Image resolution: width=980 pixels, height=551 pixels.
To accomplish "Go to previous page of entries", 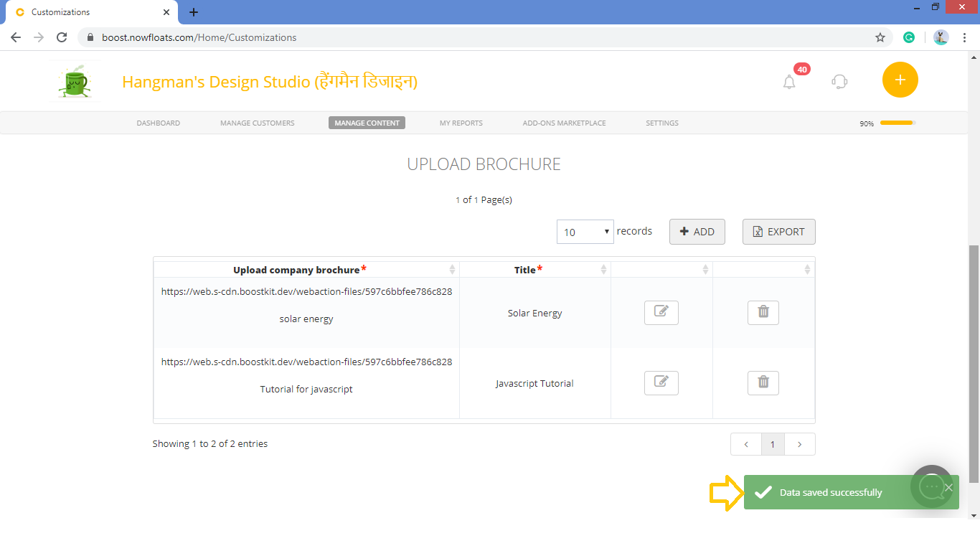I will (746, 444).
